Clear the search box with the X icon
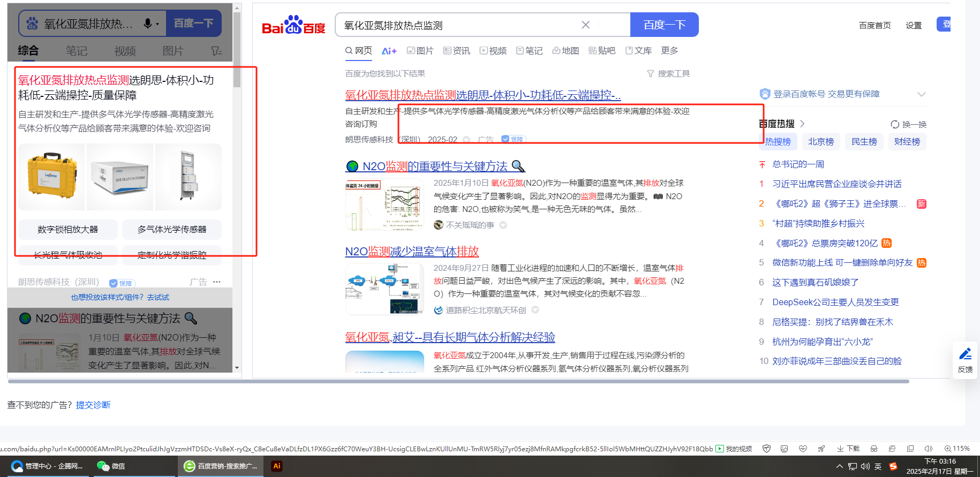The image size is (980, 477). point(585,25)
